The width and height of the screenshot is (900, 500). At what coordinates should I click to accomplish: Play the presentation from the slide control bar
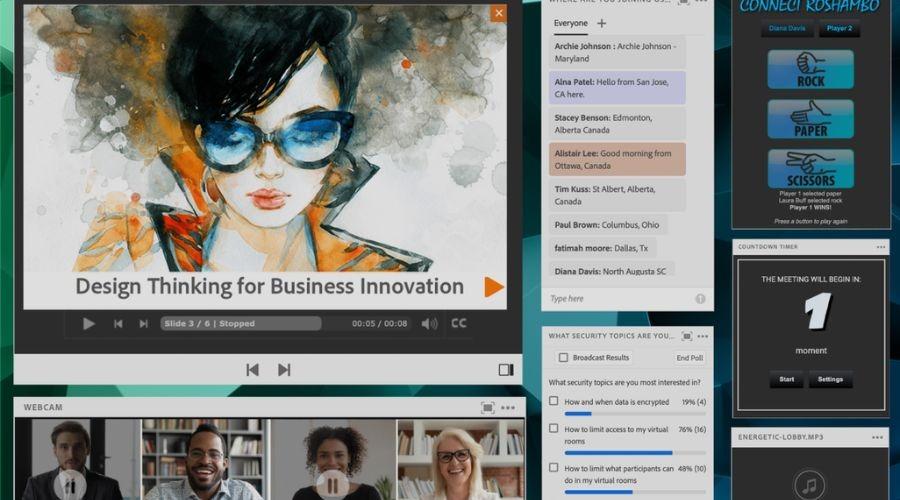[x=88, y=324]
